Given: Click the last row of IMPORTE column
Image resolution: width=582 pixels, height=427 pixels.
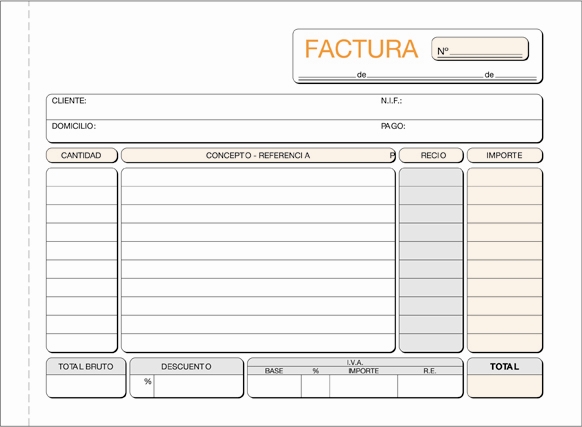Looking at the screenshot, I should pyautogui.click(x=504, y=342).
